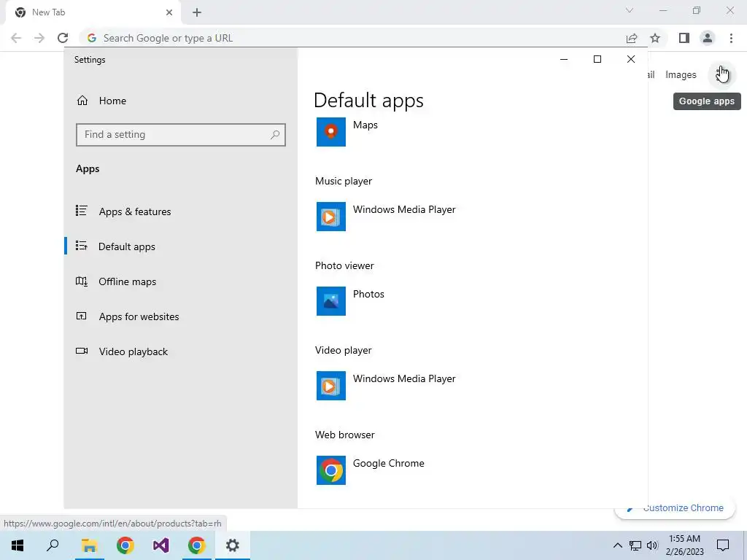
Task: Close the New Tab tab
Action: tap(169, 12)
